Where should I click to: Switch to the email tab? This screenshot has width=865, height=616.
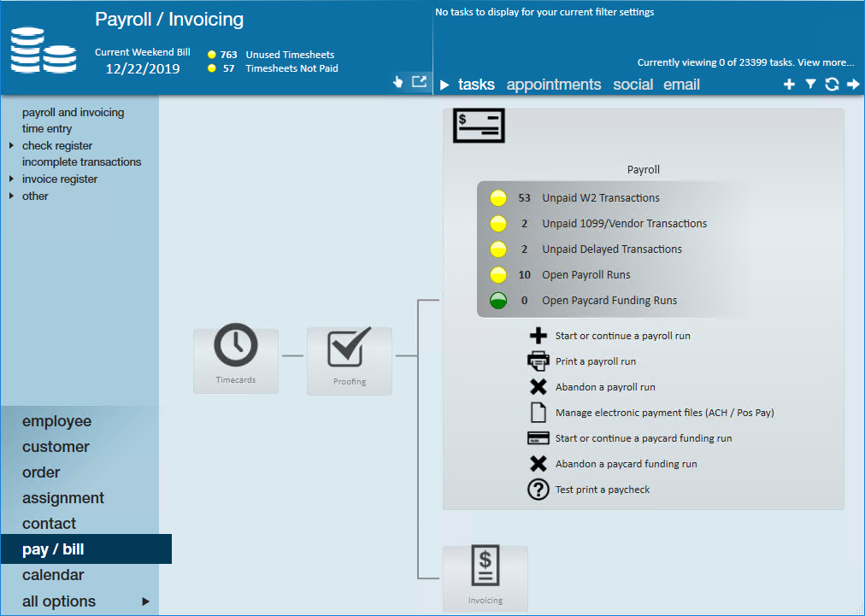681,85
